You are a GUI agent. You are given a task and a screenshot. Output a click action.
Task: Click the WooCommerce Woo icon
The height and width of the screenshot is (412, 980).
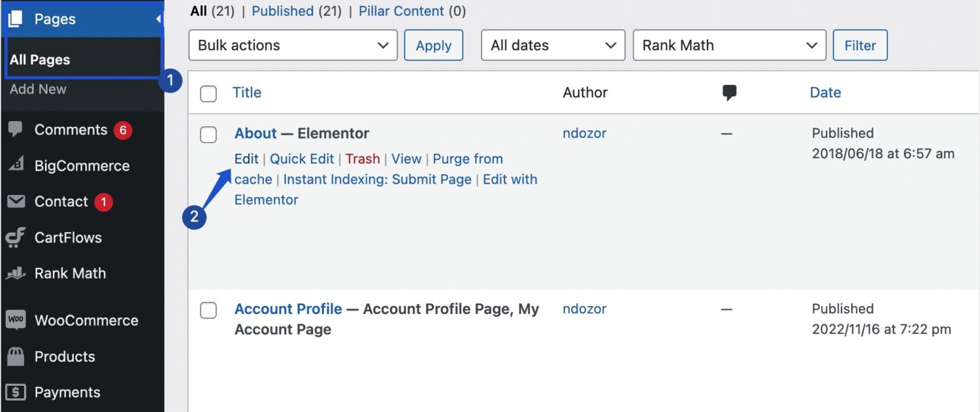pos(16,320)
